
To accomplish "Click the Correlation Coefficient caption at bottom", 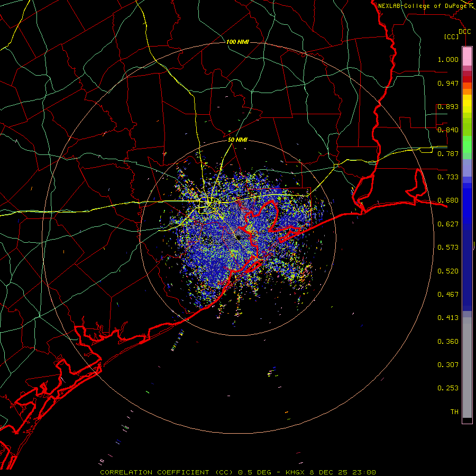I will coord(238,472).
